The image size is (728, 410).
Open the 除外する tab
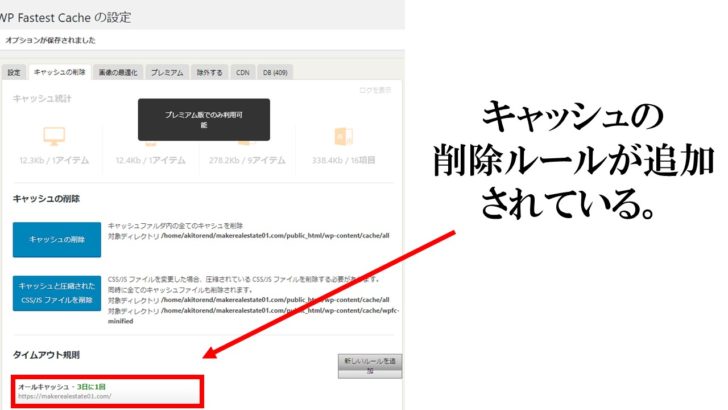210,72
